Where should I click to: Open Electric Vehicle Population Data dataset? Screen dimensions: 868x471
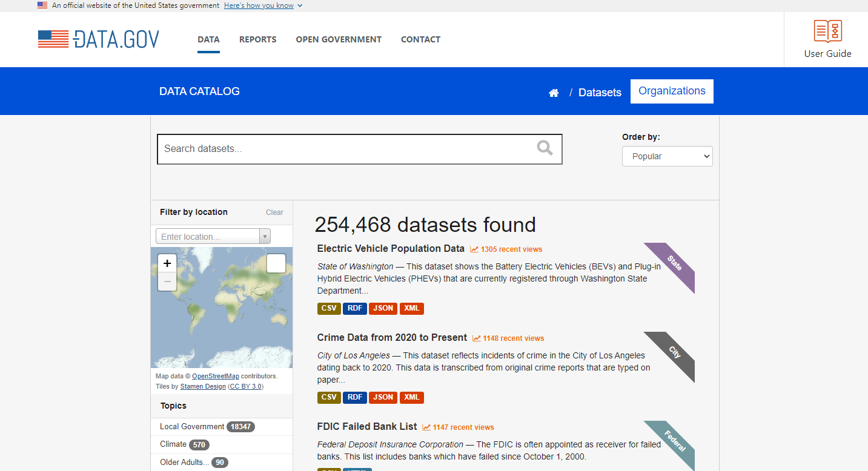tap(391, 249)
